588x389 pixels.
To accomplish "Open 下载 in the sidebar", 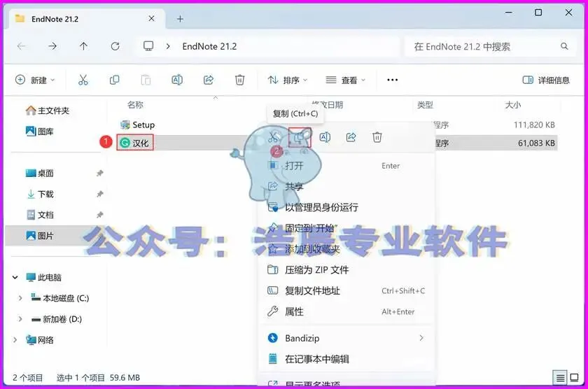I will [40, 194].
